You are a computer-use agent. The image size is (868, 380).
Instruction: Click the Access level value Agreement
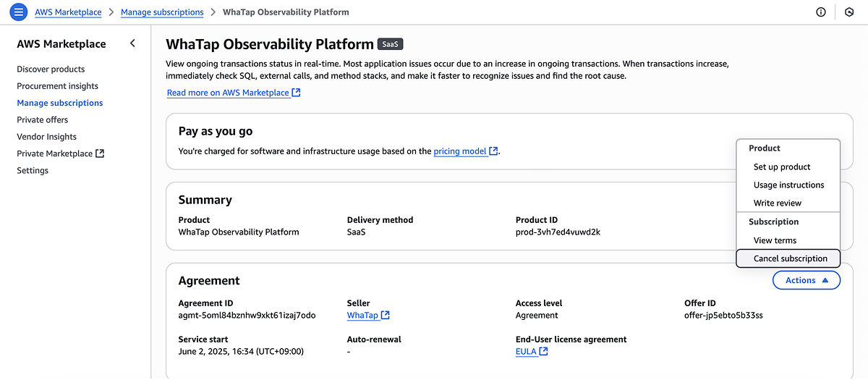537,316
